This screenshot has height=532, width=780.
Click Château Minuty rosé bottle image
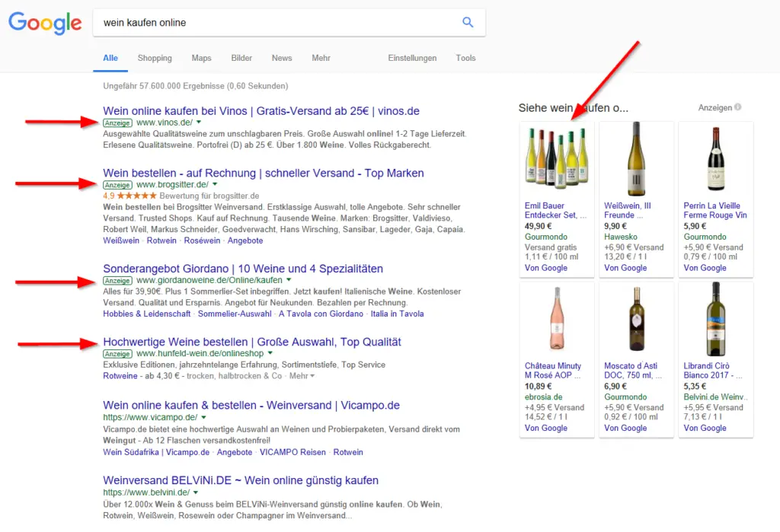[557, 319]
